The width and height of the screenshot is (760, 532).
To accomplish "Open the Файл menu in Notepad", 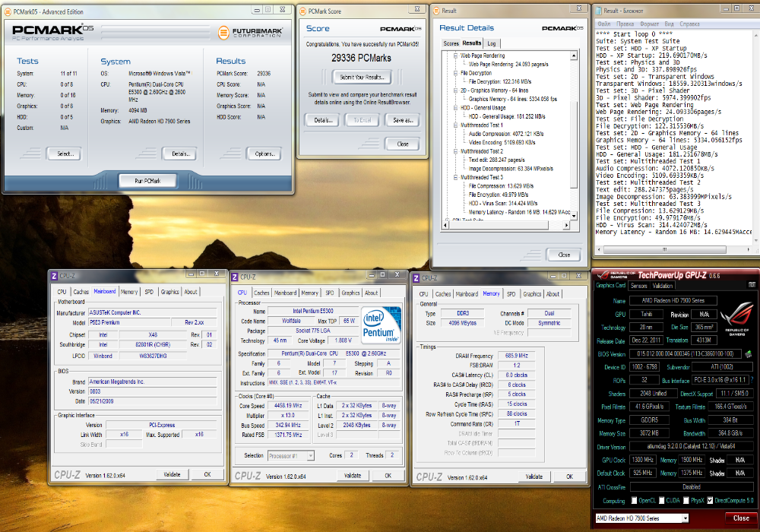I will pos(604,24).
